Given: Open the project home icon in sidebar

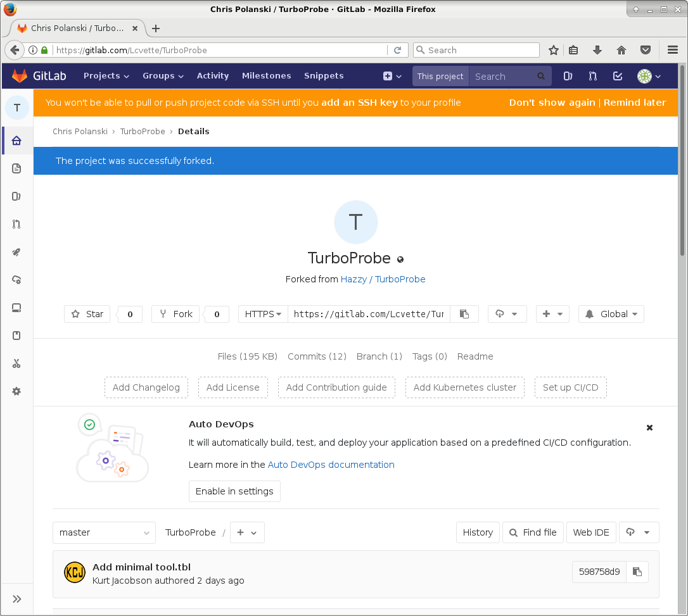Looking at the screenshot, I should coord(16,141).
